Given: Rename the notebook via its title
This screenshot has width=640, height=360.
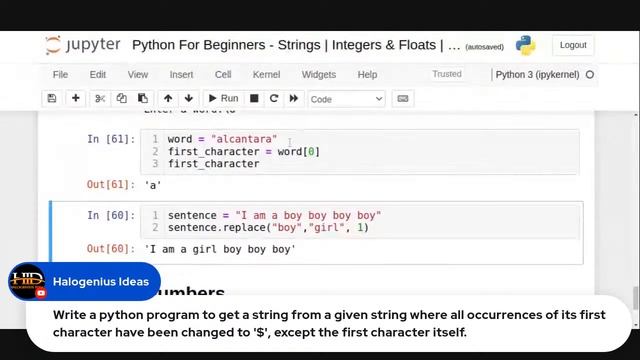Looking at the screenshot, I should tap(296, 45).
